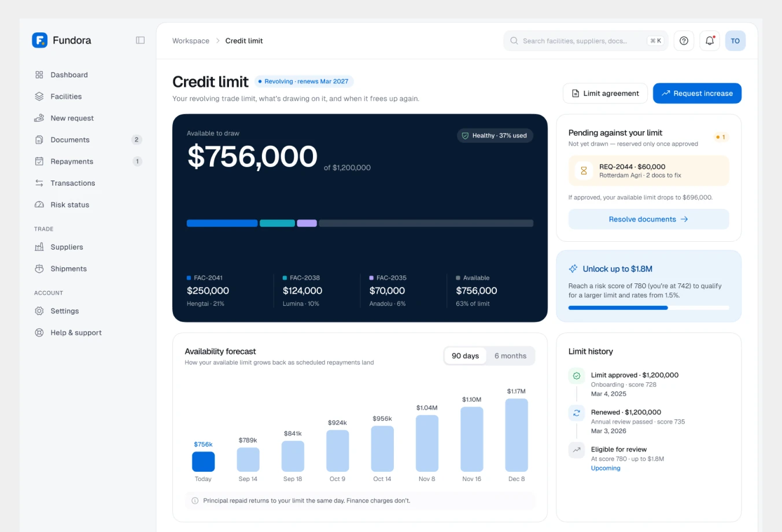Switch the forecast to 6 months
Image resolution: width=782 pixels, height=532 pixels.
click(x=510, y=356)
